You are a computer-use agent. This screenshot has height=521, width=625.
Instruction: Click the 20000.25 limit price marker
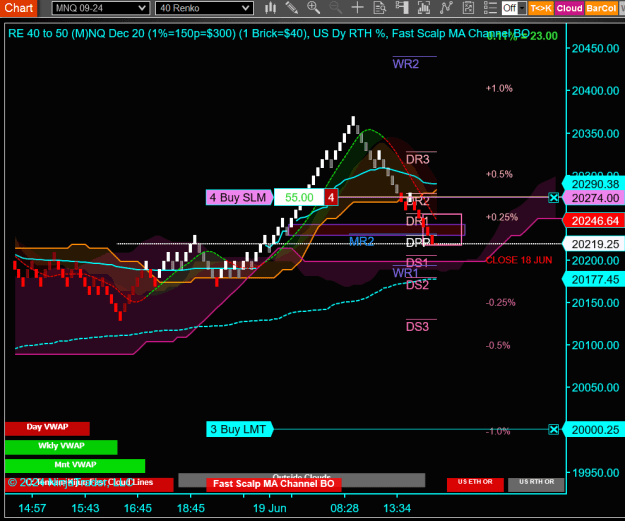tap(594, 430)
